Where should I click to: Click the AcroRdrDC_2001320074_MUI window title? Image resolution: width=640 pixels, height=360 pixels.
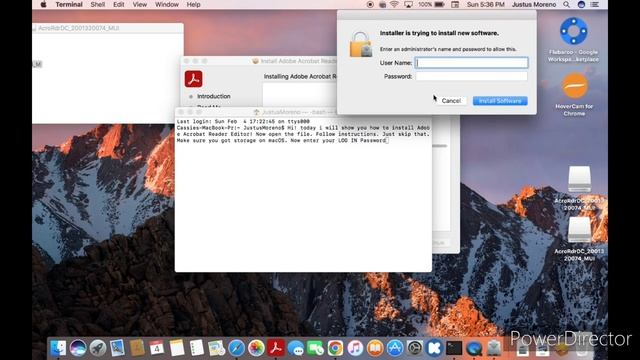coord(78,28)
